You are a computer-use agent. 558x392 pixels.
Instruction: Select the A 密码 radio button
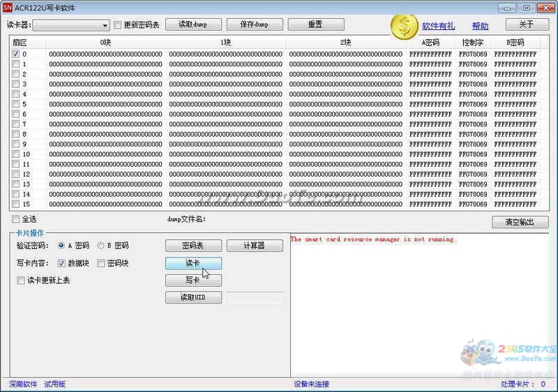click(x=61, y=246)
